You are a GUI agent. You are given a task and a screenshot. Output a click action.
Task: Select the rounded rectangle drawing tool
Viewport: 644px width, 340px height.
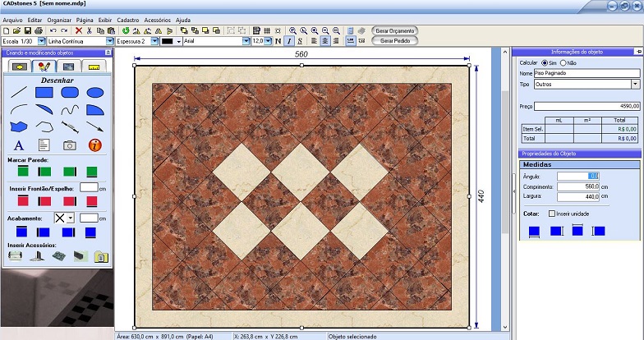pos(70,92)
